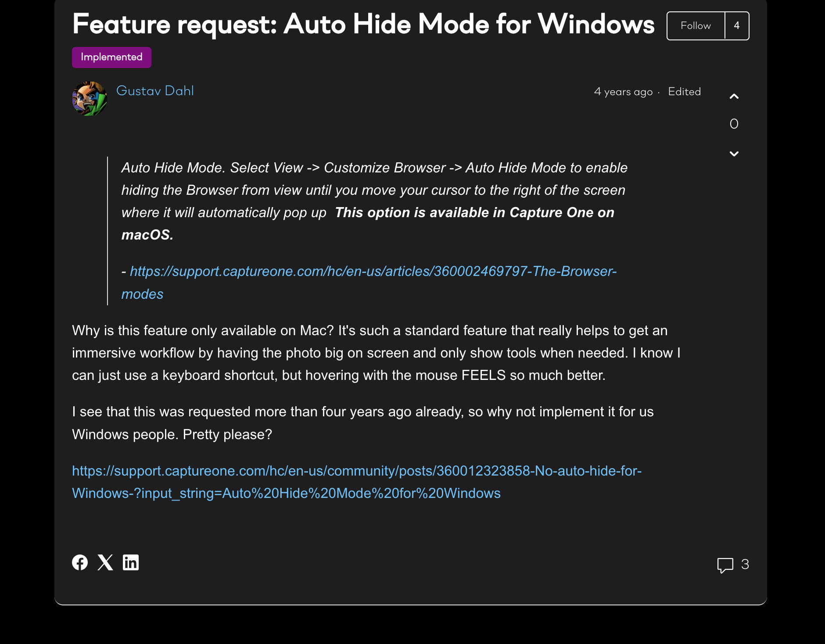Click the vote count number 0
The width and height of the screenshot is (825, 644).
click(734, 124)
